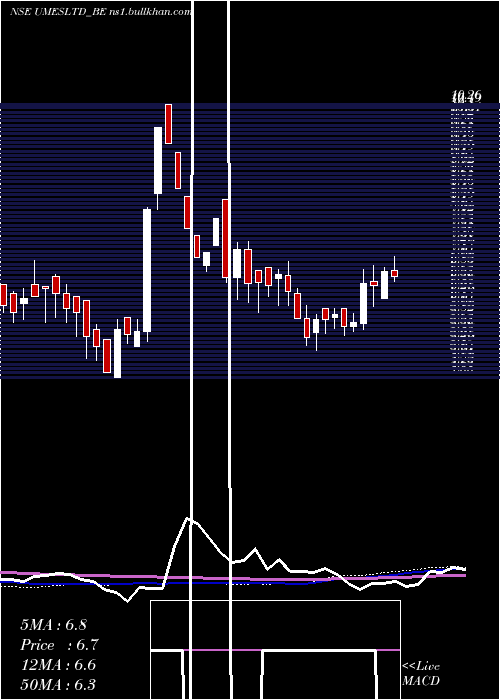Click the Price : 6.7 label
Screen dimensions: 500x700
tap(59, 645)
